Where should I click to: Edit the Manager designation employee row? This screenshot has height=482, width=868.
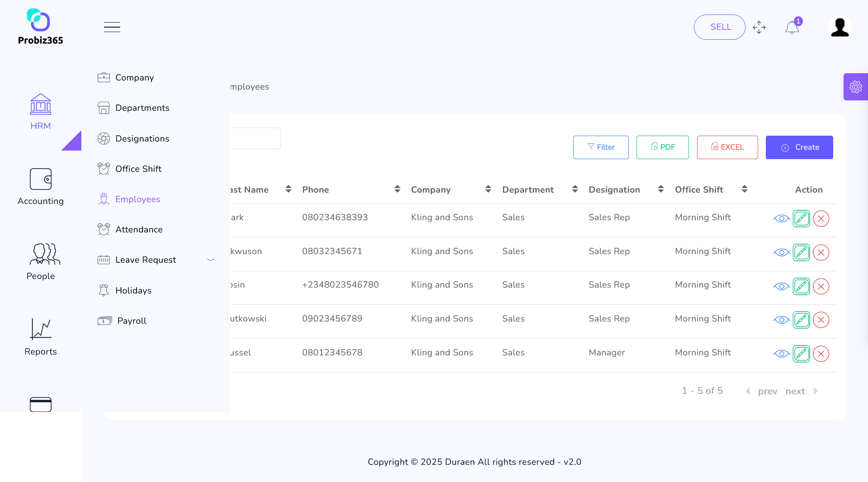point(801,354)
